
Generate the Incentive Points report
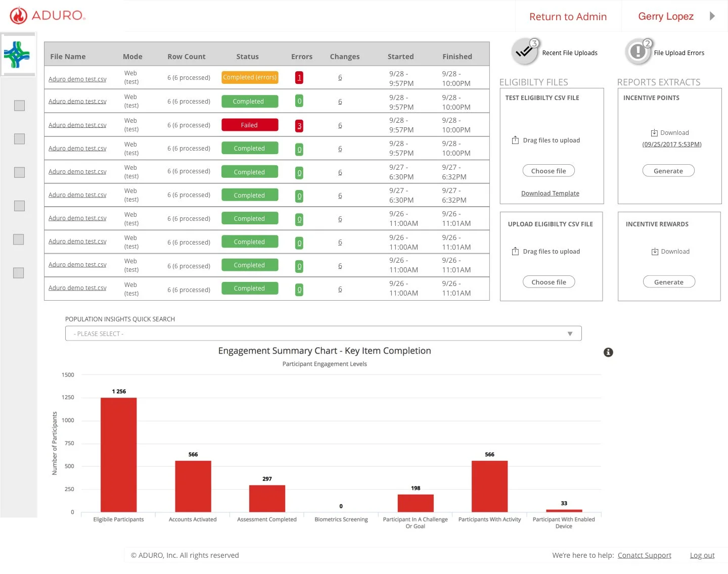(x=668, y=171)
